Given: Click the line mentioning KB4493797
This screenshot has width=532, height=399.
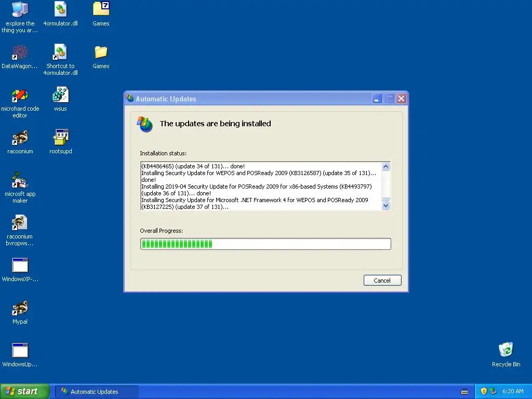Looking at the screenshot, I should [257, 187].
